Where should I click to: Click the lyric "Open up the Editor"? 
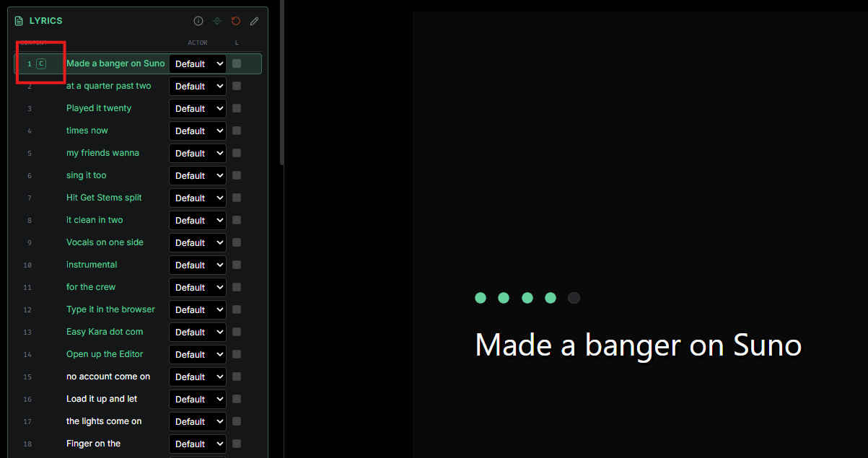105,354
